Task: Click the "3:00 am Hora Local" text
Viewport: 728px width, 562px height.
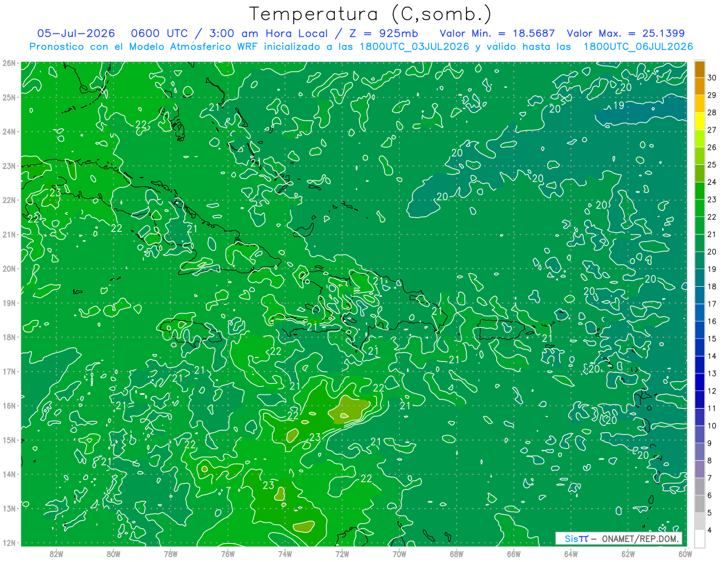Action: point(270,33)
